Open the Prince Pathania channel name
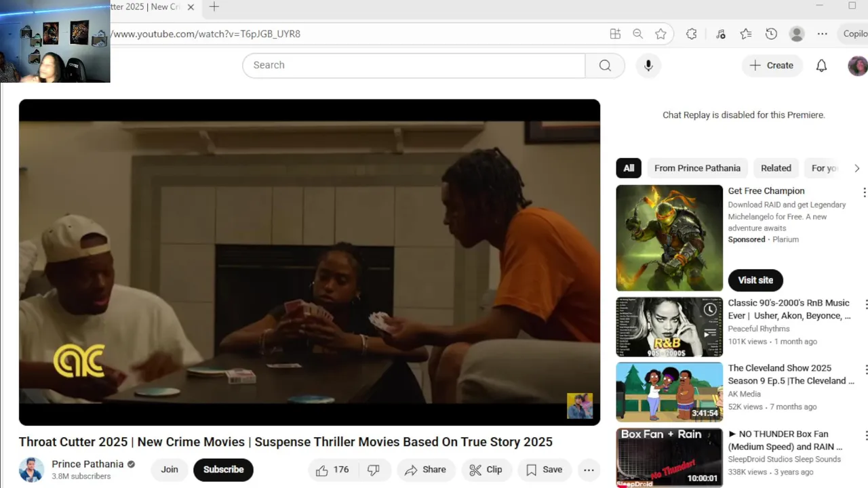 point(87,464)
